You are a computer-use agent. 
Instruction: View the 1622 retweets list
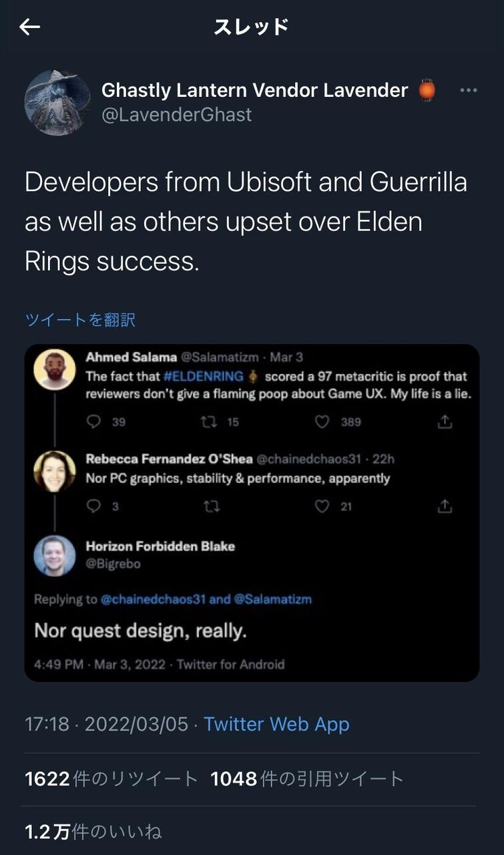pos(111,779)
